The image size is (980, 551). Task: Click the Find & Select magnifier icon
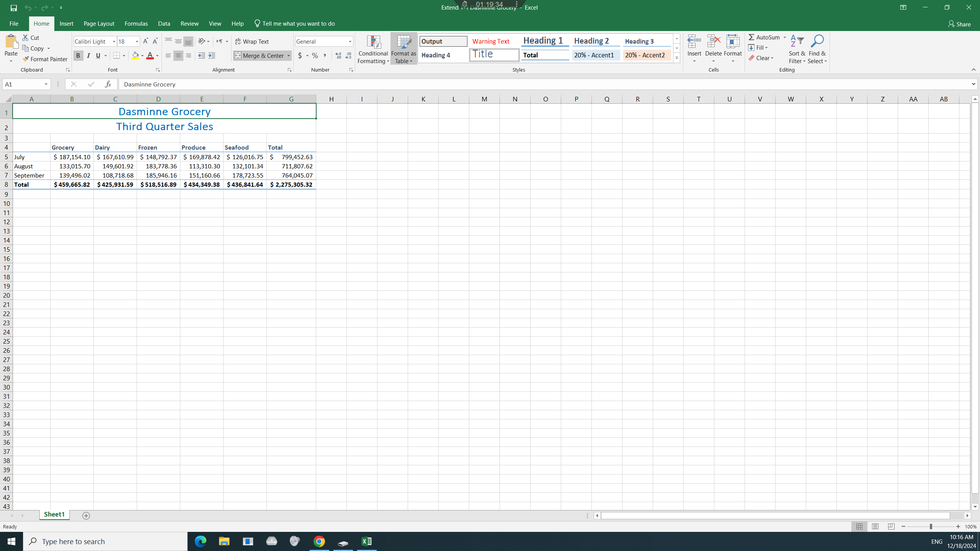tap(817, 41)
